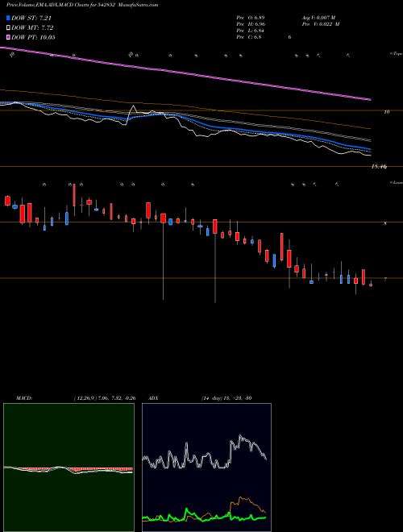Click the 'Pre L: 6.84' low value
This screenshot has height=532, width=403.
coord(251,31)
